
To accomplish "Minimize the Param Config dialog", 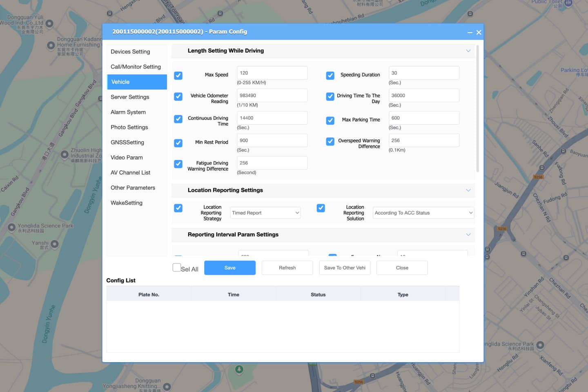I will 470,32.
